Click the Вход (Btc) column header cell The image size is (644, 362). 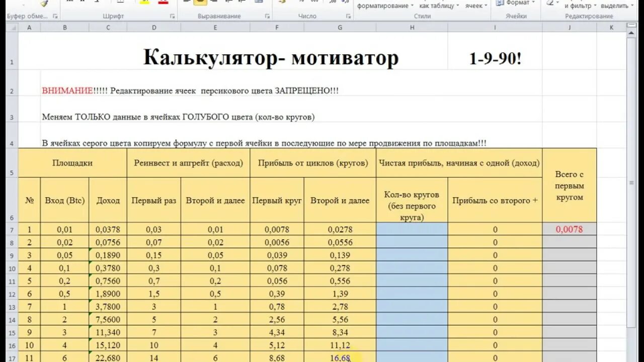[x=65, y=200]
